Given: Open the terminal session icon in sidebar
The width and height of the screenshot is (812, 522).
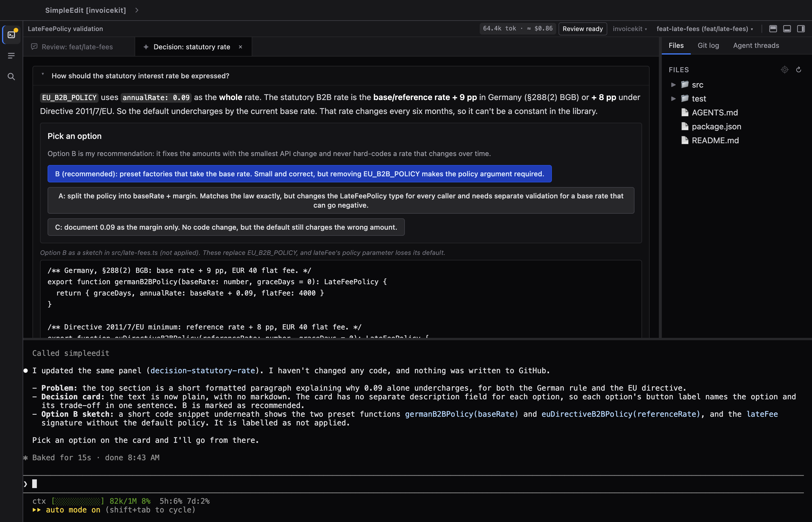Looking at the screenshot, I should 12,35.
